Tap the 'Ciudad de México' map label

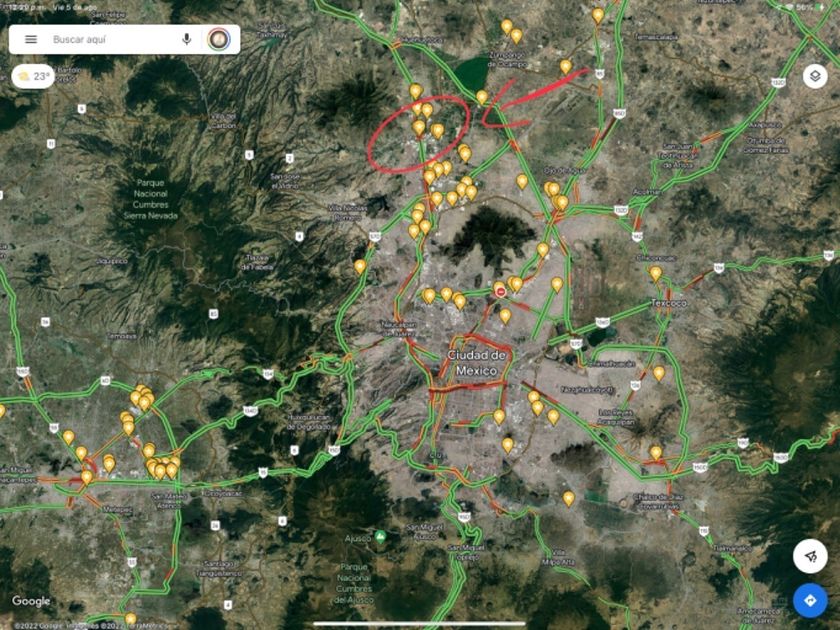(476, 363)
